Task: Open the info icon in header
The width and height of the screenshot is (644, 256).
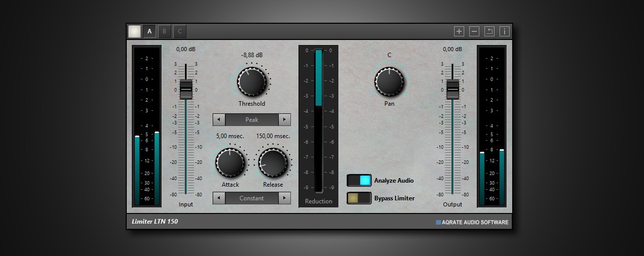Action: click(x=505, y=31)
